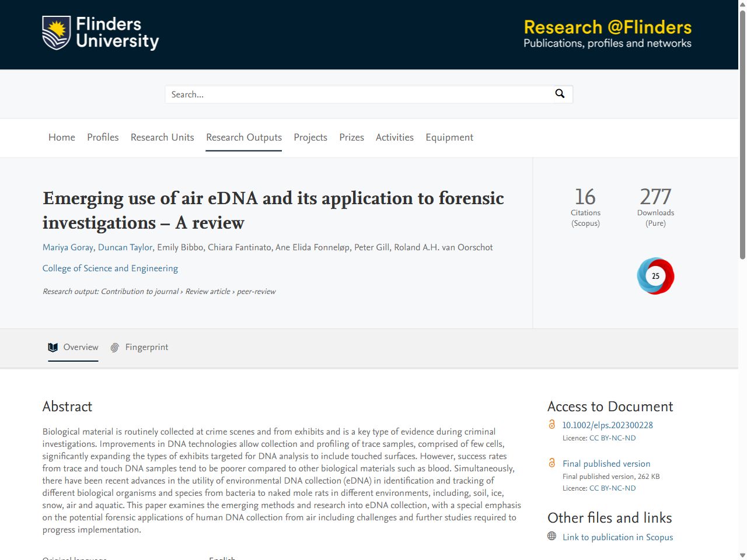Click the Fingerprint swirl icon
The image size is (747, 560).
pos(115,348)
